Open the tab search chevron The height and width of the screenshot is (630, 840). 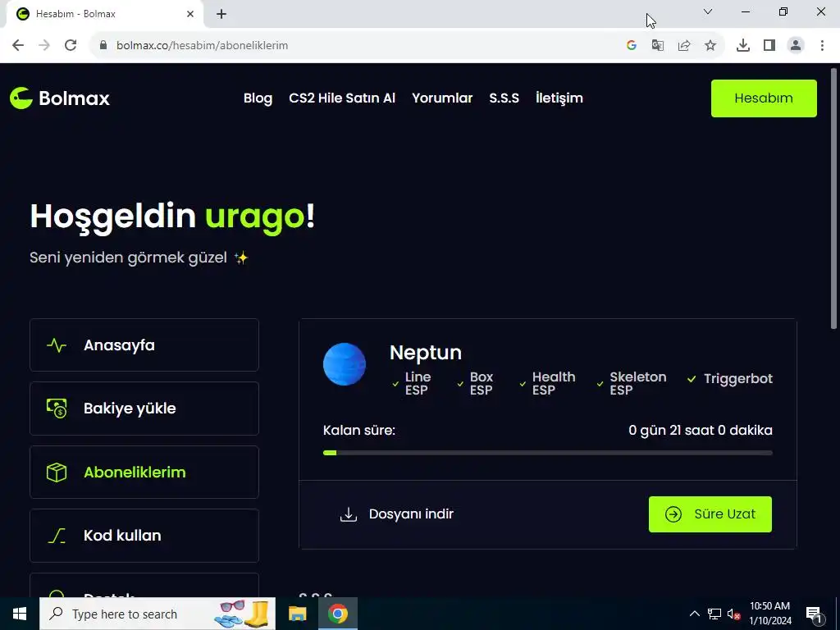[708, 11]
